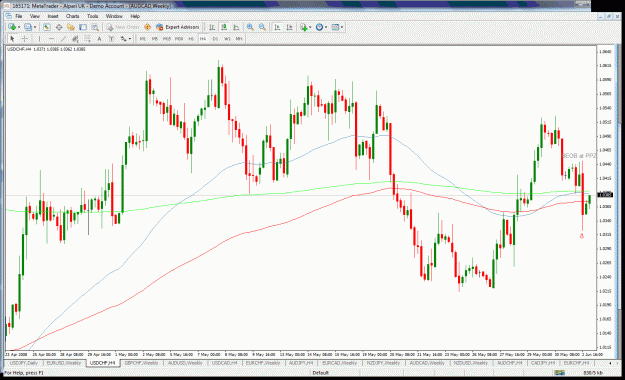Expand the Profiles dropdown arrow

click(35, 27)
